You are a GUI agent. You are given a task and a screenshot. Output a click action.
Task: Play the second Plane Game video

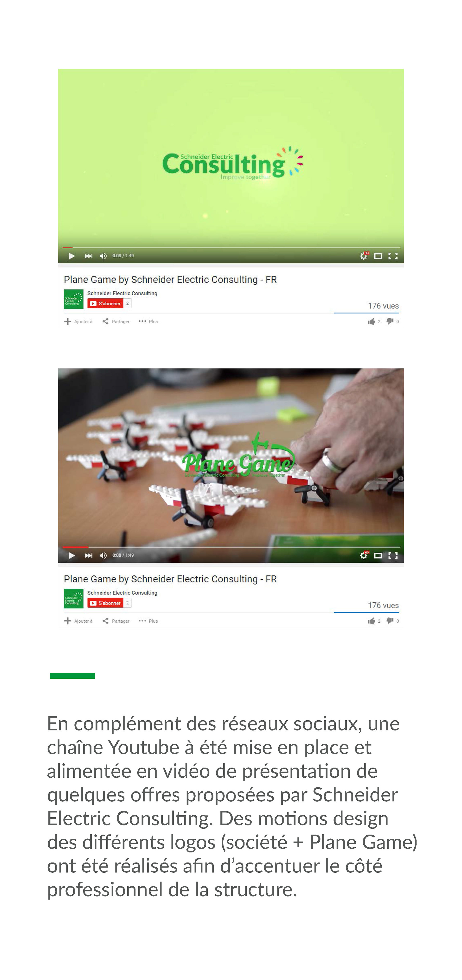pyautogui.click(x=72, y=555)
